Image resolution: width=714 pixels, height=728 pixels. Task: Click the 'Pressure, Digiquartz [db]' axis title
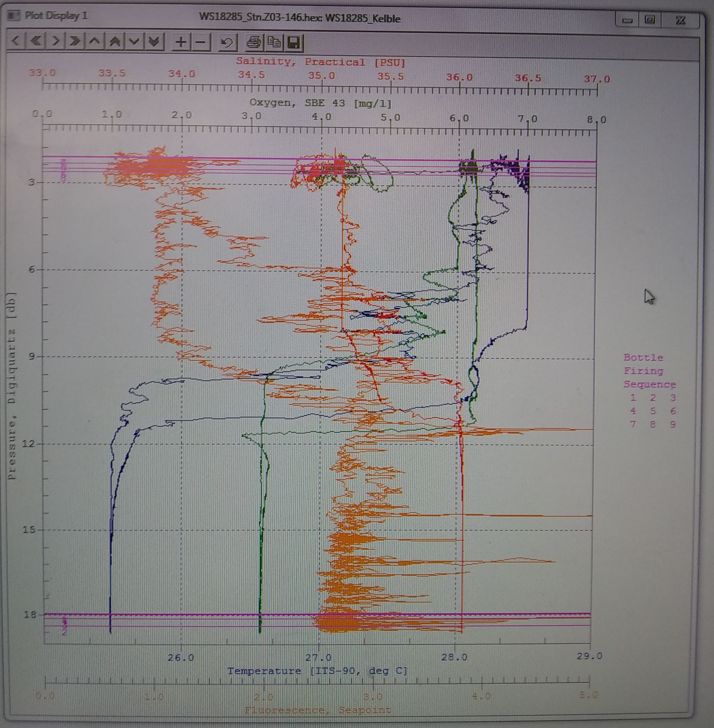click(12, 386)
